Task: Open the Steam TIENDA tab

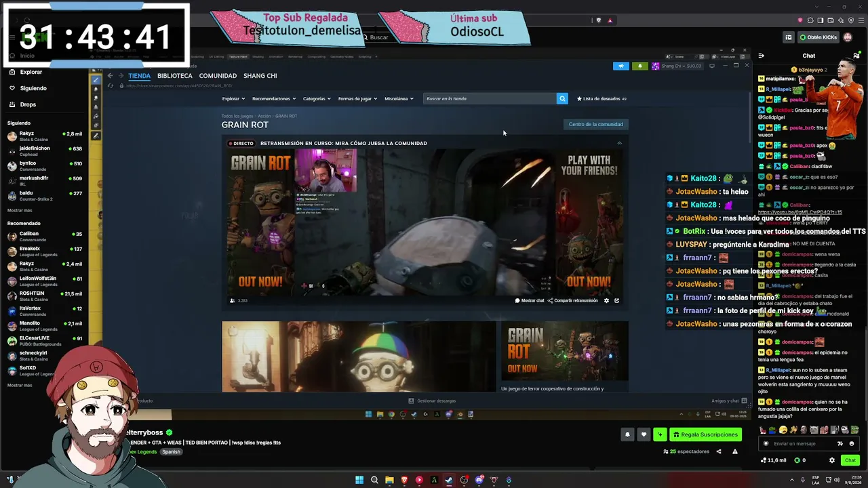Action: click(140, 76)
